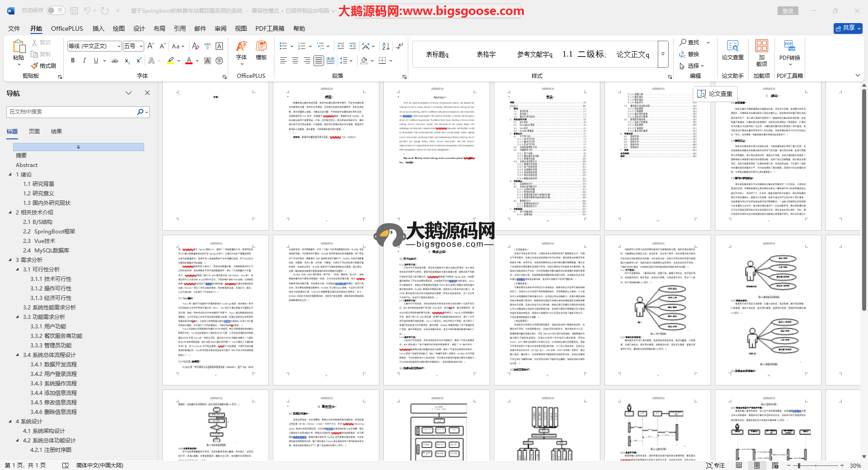Toggle underline formatting
Viewport: 868px width, 470px height.
(96, 61)
